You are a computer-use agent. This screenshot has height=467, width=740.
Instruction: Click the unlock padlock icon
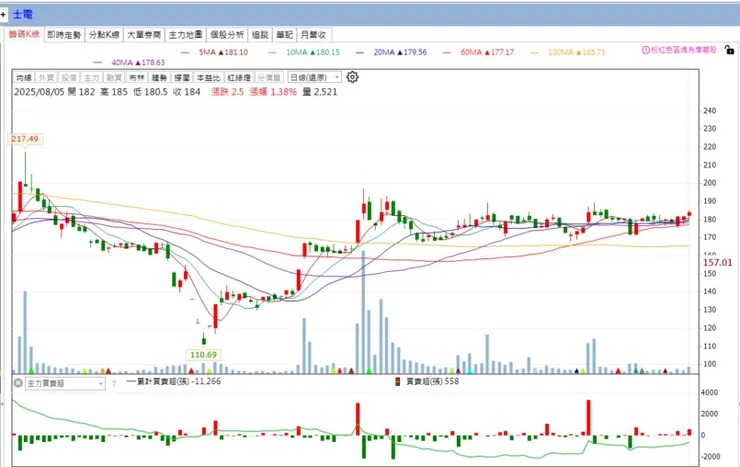729,50
